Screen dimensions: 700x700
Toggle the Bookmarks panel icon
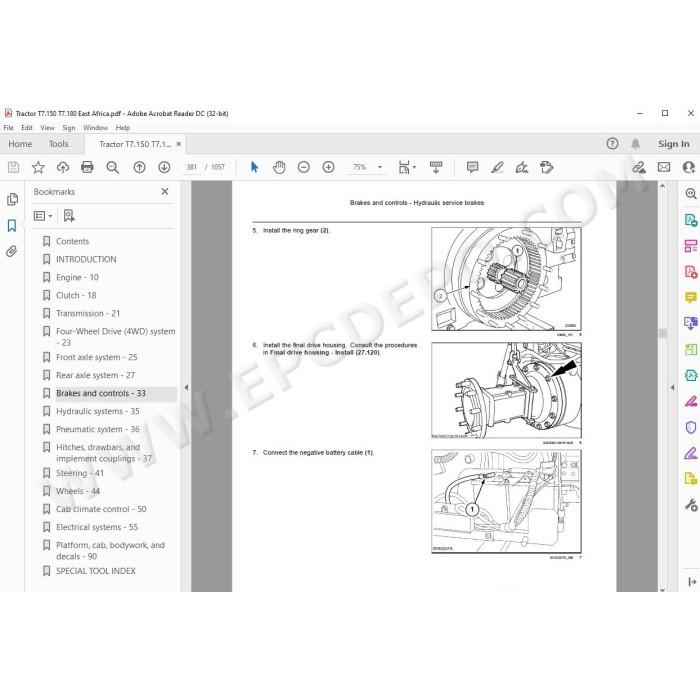[x=12, y=225]
